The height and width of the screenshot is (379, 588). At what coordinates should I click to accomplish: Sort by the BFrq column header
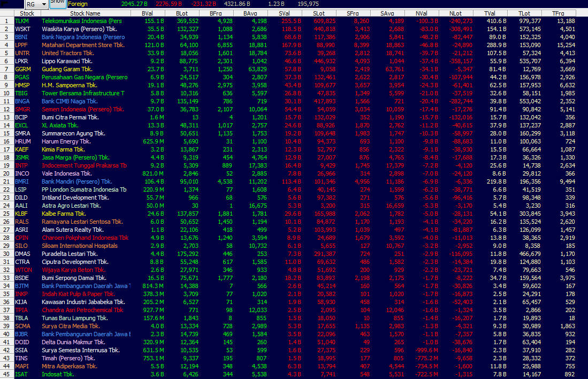click(x=216, y=13)
